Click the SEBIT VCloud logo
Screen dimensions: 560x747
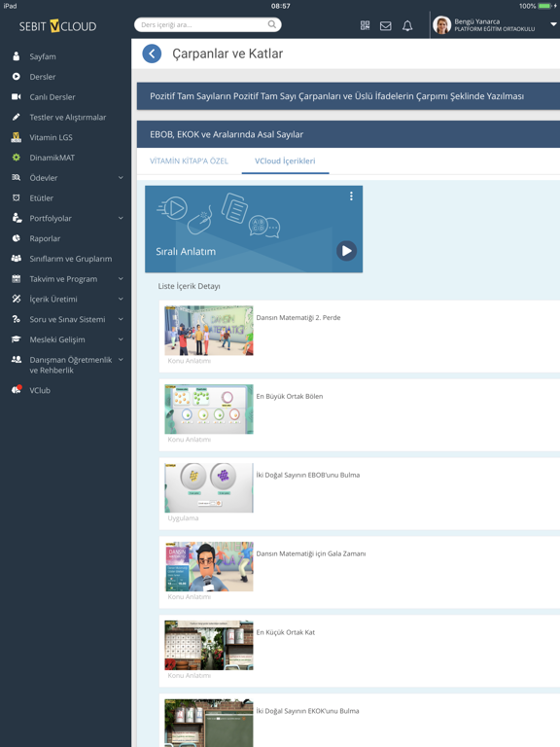[57, 26]
